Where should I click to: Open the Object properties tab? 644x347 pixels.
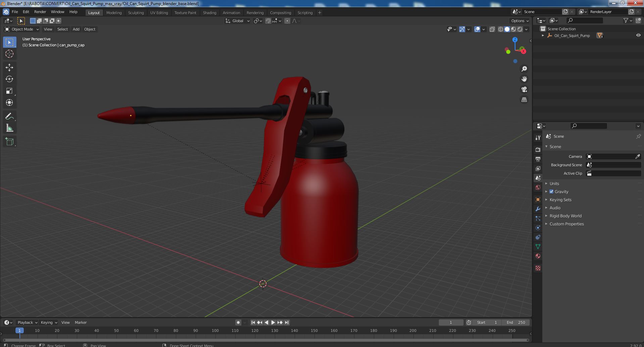tap(538, 200)
